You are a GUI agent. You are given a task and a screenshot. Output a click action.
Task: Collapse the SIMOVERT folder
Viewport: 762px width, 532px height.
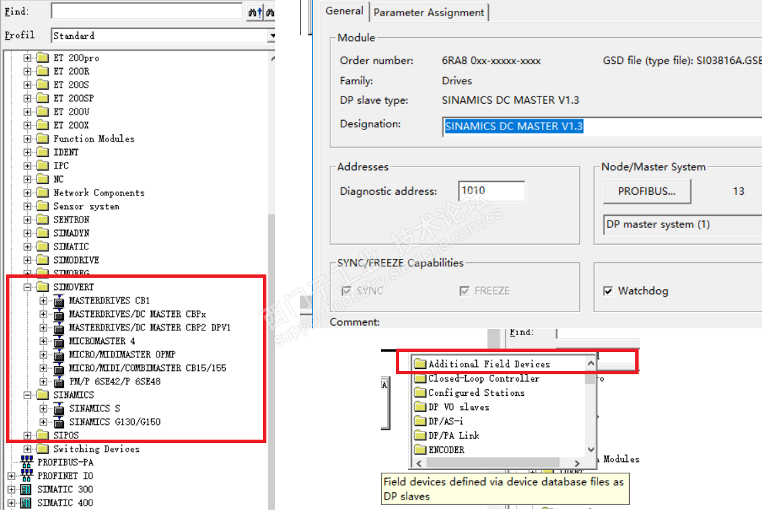tap(27, 287)
